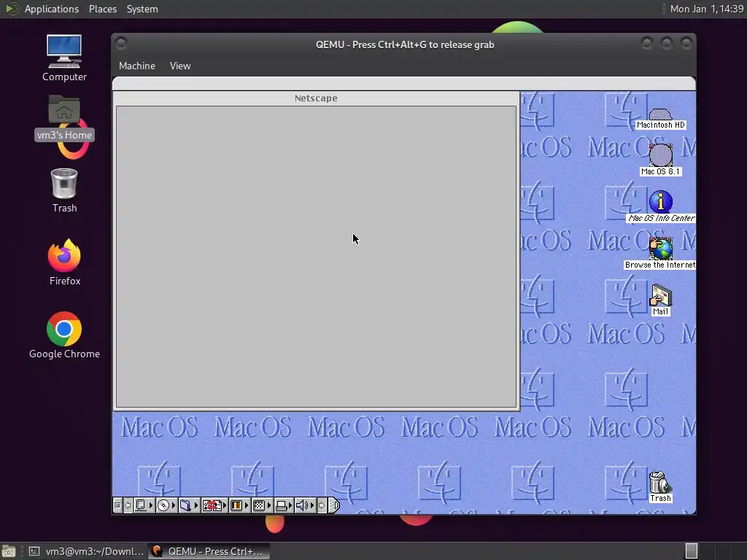747x560 pixels.
Task: Expand the CD module's popup arrow
Action: click(x=174, y=505)
